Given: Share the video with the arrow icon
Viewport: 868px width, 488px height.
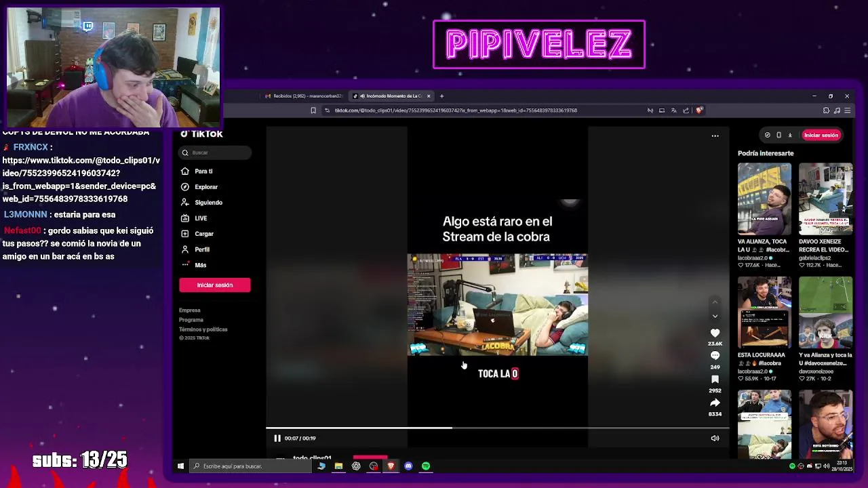Looking at the screenshot, I should (715, 403).
